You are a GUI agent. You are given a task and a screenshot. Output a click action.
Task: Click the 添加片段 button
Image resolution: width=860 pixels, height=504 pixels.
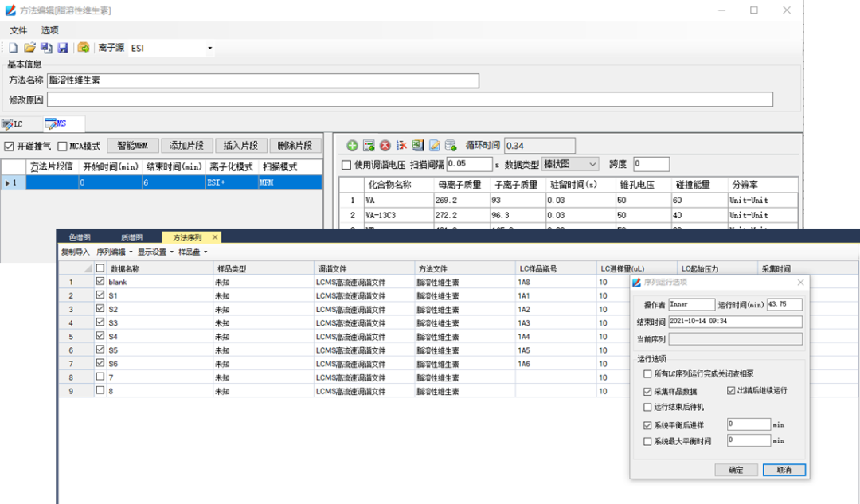coord(186,146)
